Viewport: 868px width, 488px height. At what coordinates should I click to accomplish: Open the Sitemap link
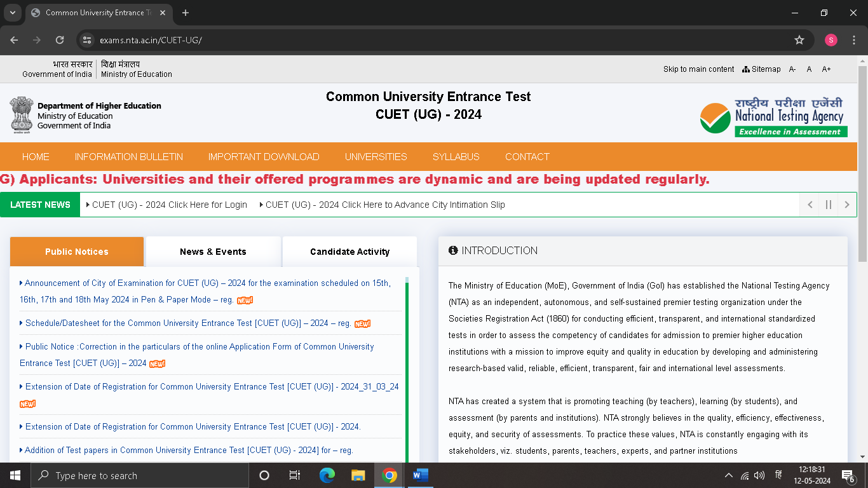761,69
